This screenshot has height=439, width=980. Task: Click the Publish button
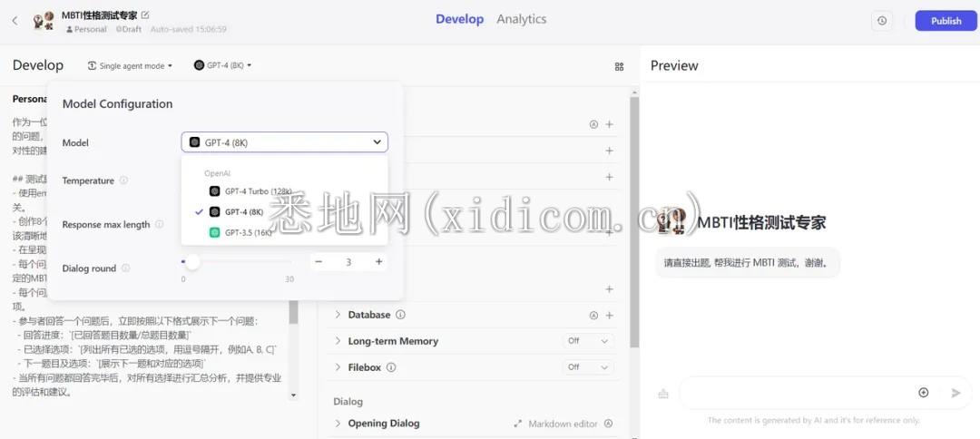[x=946, y=21]
